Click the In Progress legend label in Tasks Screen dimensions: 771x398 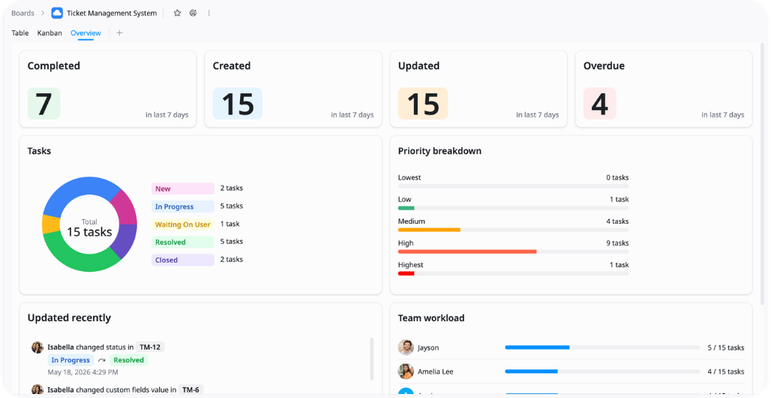183,207
